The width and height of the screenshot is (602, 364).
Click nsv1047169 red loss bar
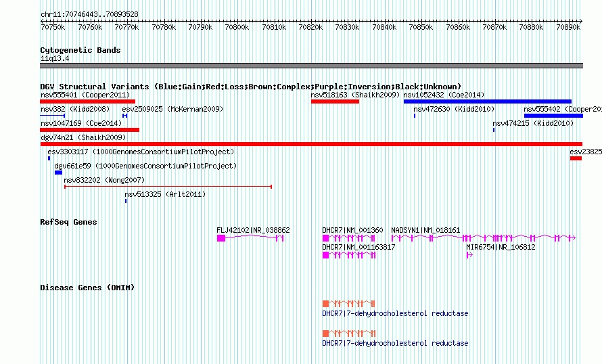(x=90, y=130)
